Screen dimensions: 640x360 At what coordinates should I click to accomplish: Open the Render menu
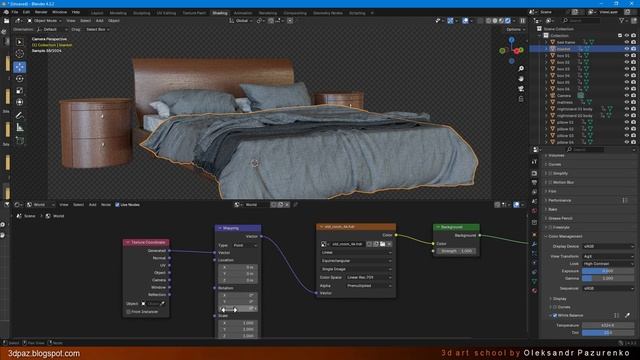pos(41,12)
